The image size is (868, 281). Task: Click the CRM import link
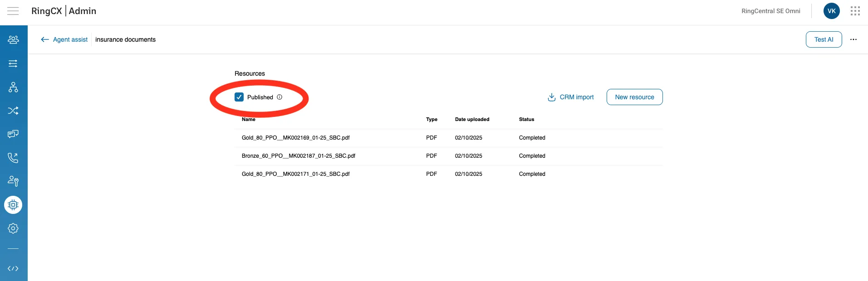[571, 97]
